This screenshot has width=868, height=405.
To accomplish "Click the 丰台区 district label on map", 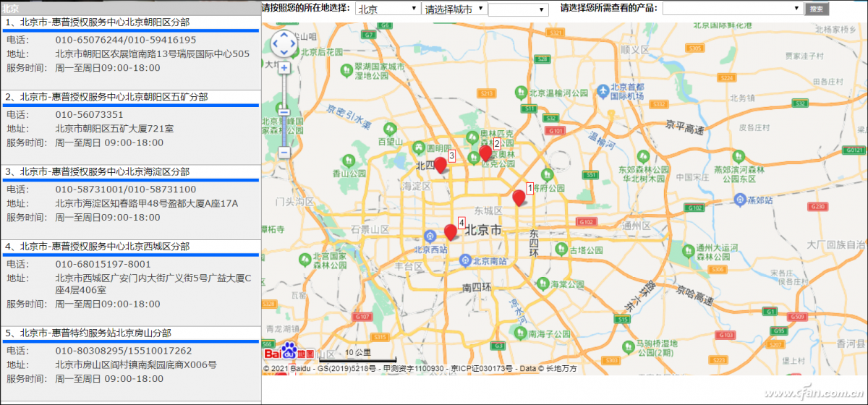I will click(409, 266).
